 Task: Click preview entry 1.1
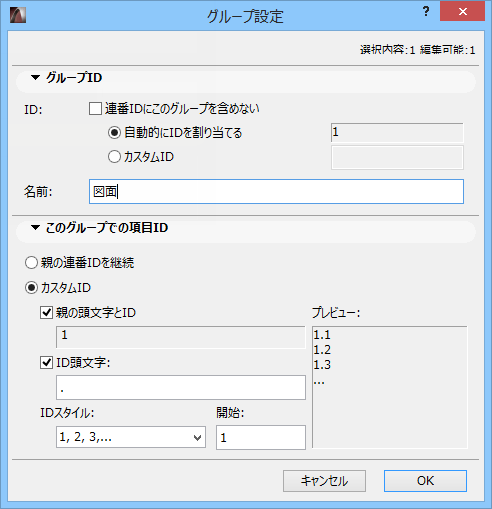click(x=322, y=335)
